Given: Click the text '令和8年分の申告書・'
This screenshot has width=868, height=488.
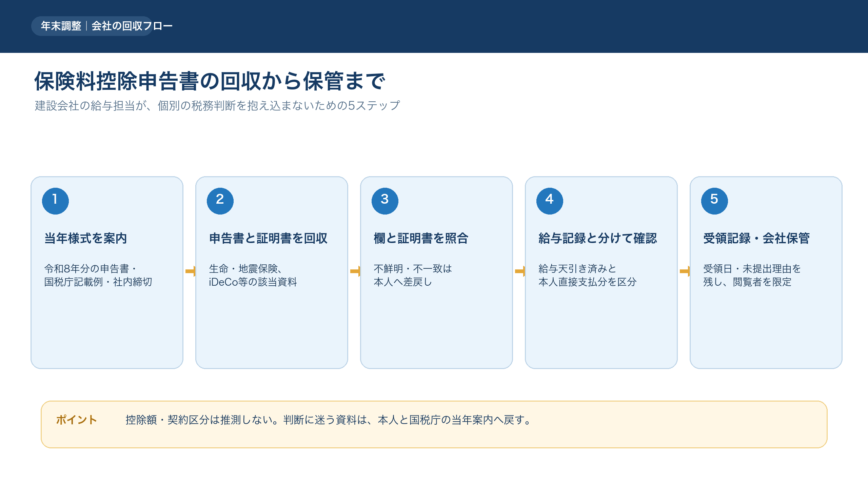Looking at the screenshot, I should (91, 269).
